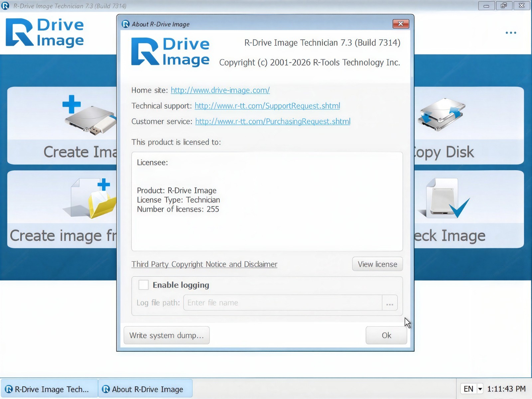The height and width of the screenshot is (399, 532).
Task: Close the About R-Drive Image dialog
Action: [401, 24]
